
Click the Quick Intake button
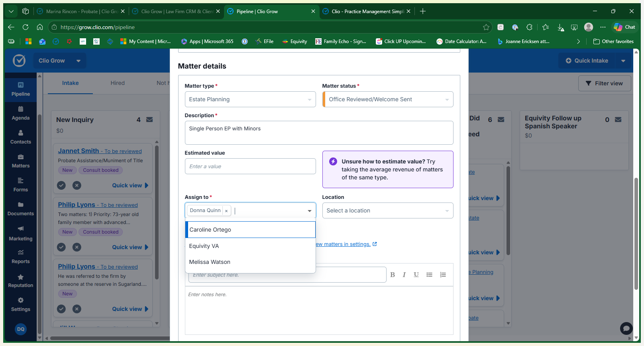587,61
